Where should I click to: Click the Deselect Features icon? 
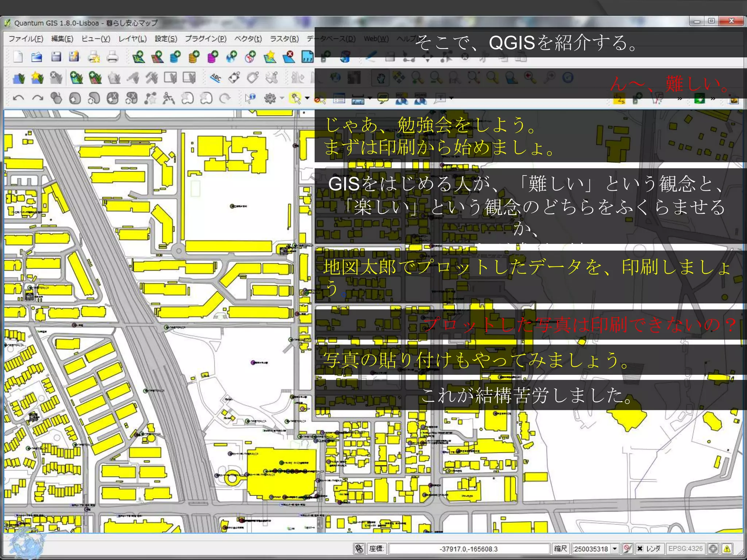(x=320, y=98)
